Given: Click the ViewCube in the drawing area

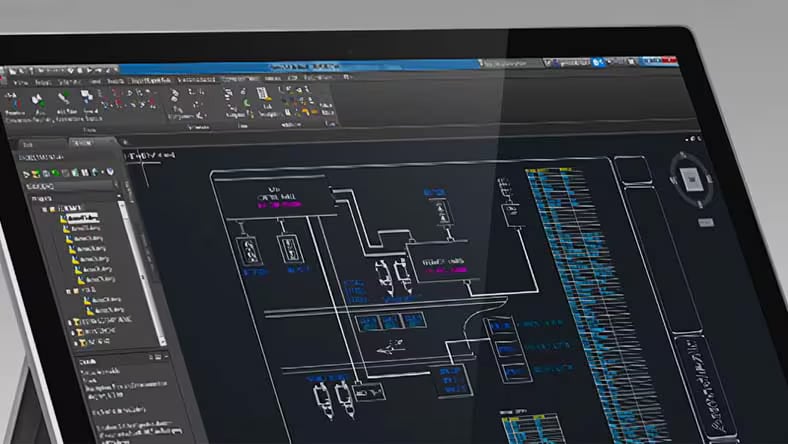Looking at the screenshot, I should click(x=692, y=179).
